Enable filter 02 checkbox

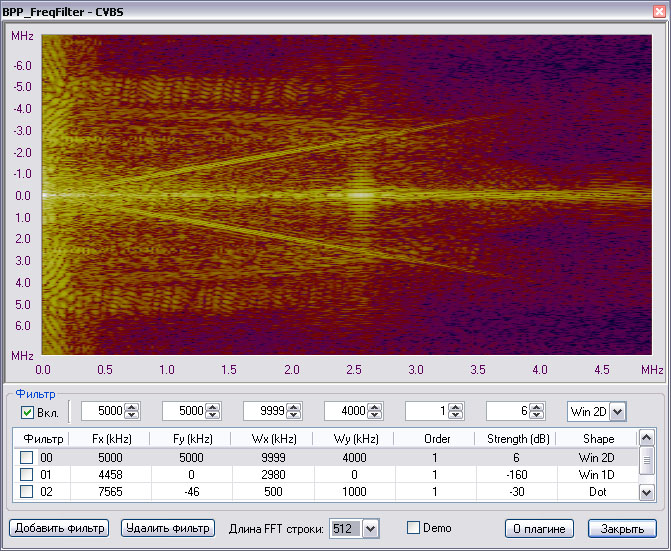point(27,492)
